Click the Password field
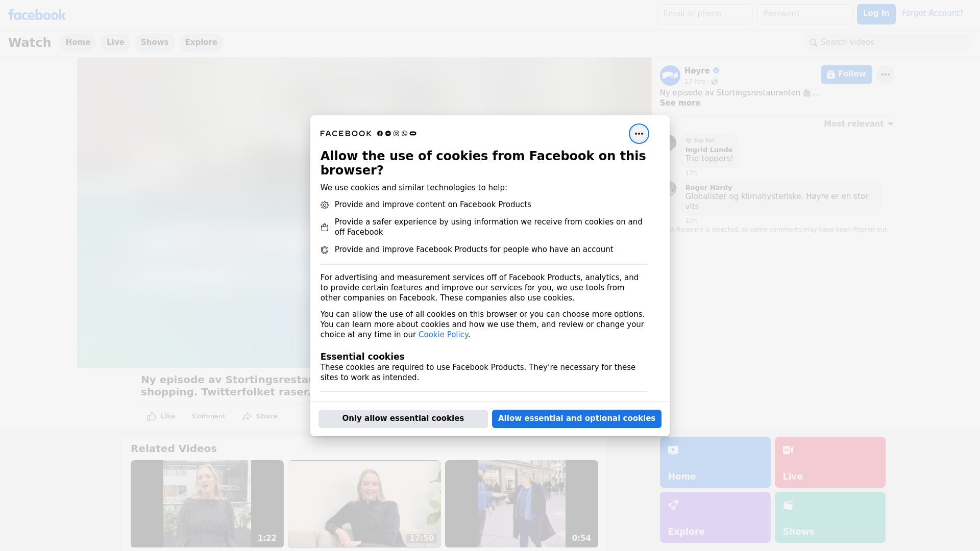 point(805,14)
